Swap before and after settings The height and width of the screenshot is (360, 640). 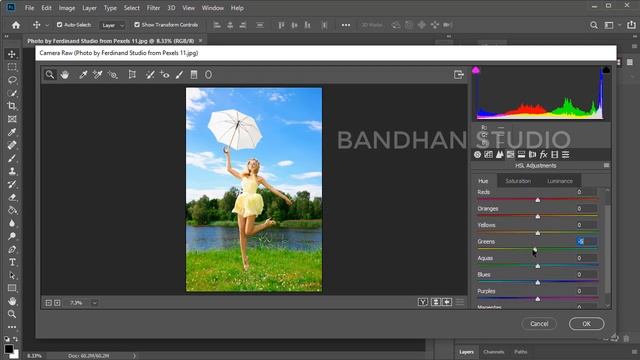(436, 302)
